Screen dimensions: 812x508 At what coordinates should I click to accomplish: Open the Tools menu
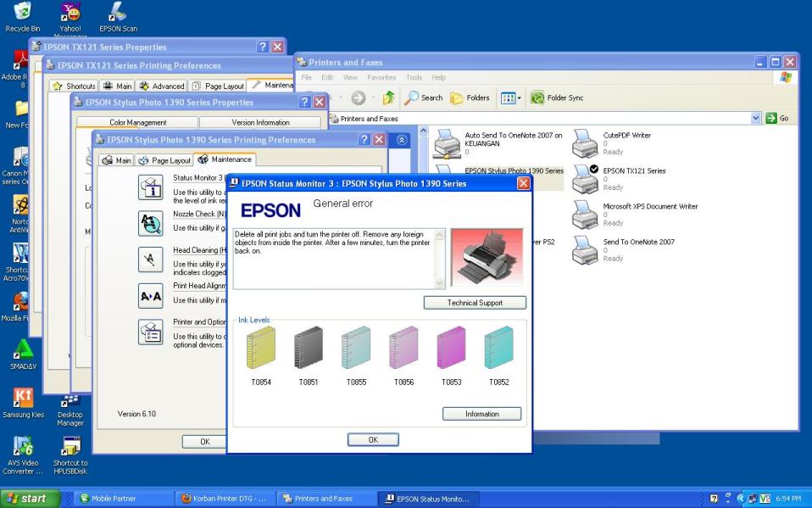click(x=414, y=77)
